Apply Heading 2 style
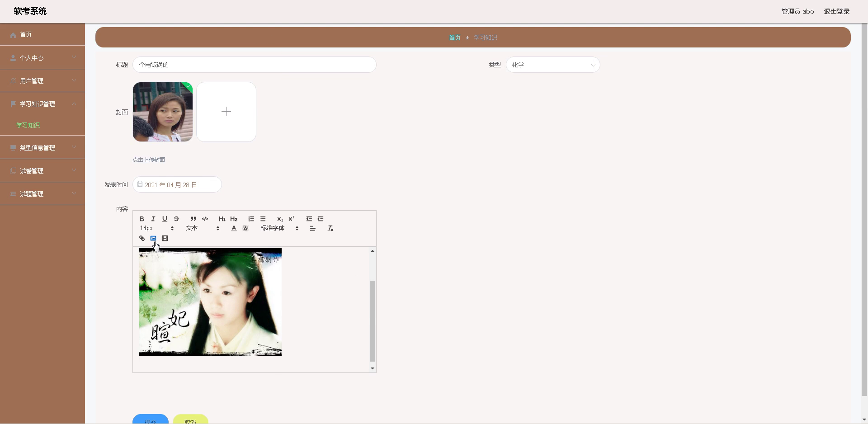 click(x=234, y=219)
